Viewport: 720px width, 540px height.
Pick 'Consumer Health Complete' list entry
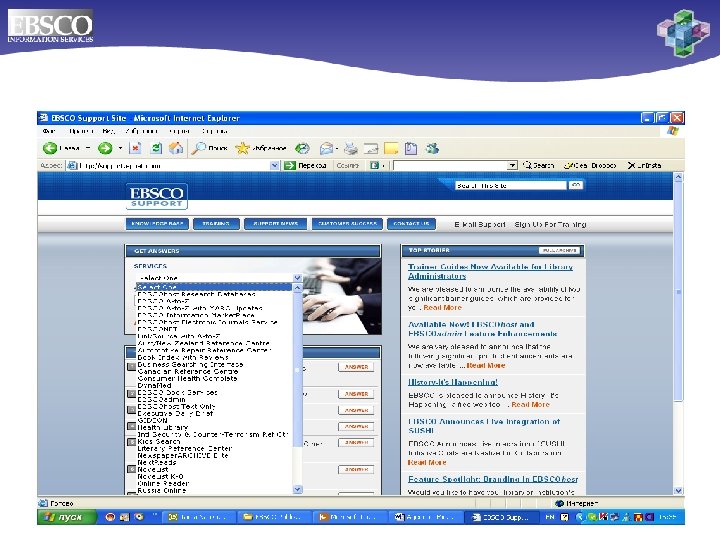point(187,378)
